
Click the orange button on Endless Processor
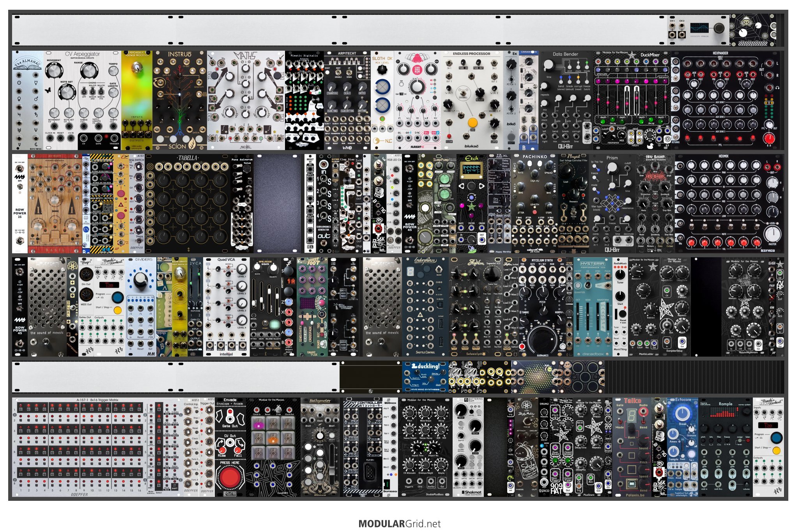(x=472, y=123)
